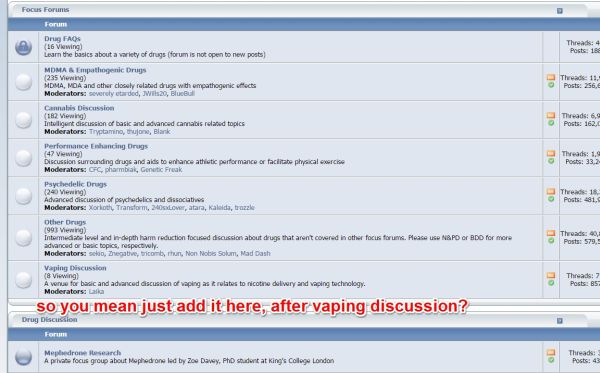Click the orange icon in the MDMA row

pos(551,77)
